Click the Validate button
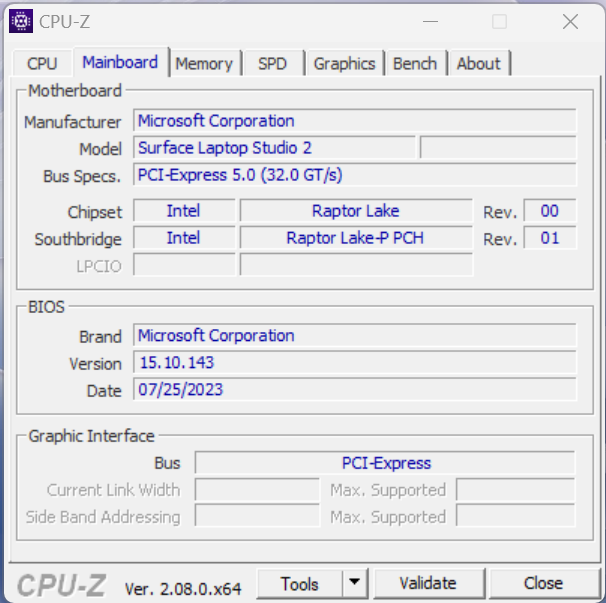Screen dimensions: 606x603 tap(428, 583)
